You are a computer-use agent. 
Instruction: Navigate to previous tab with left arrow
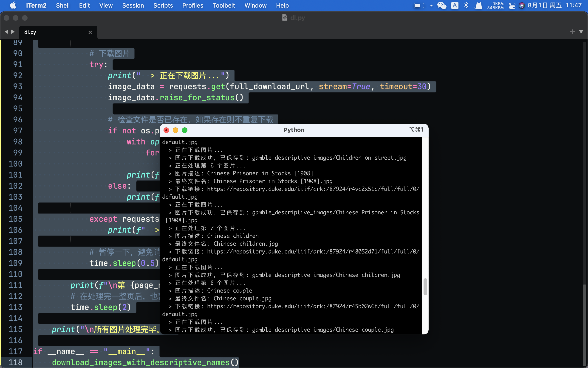(7, 32)
